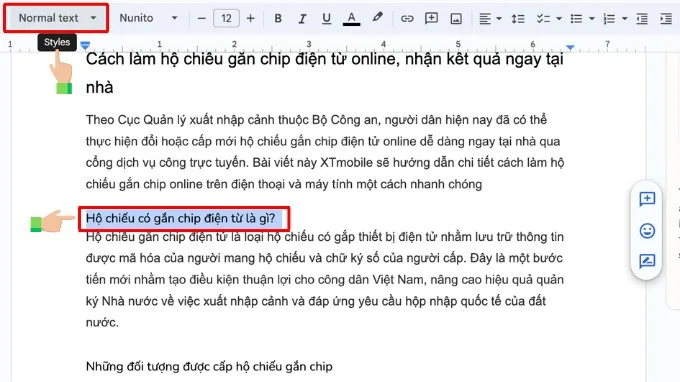Insert a numbered list
The image size is (680, 382).
pyautogui.click(x=609, y=18)
